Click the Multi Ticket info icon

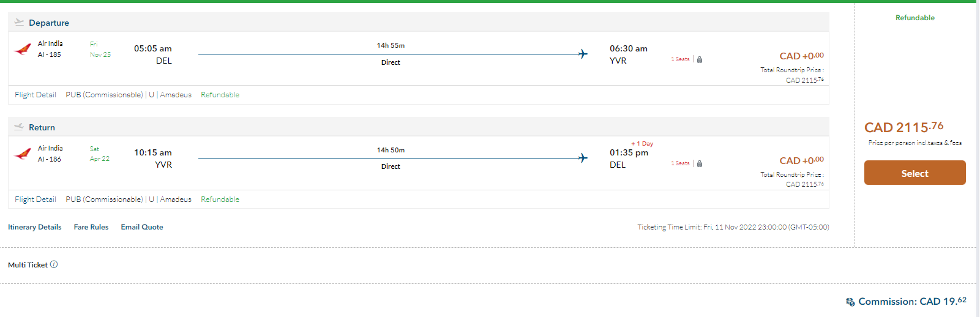54,264
